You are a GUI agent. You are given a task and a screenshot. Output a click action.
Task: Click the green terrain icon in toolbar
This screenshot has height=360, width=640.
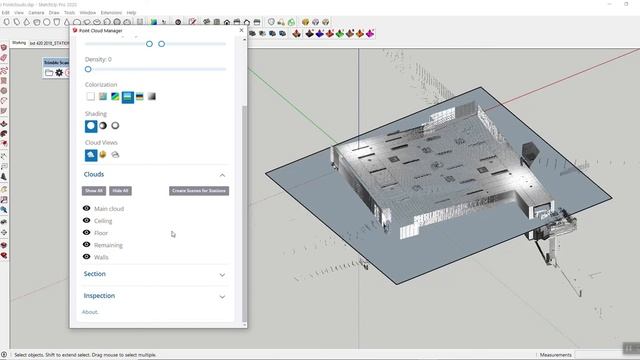tap(340, 33)
